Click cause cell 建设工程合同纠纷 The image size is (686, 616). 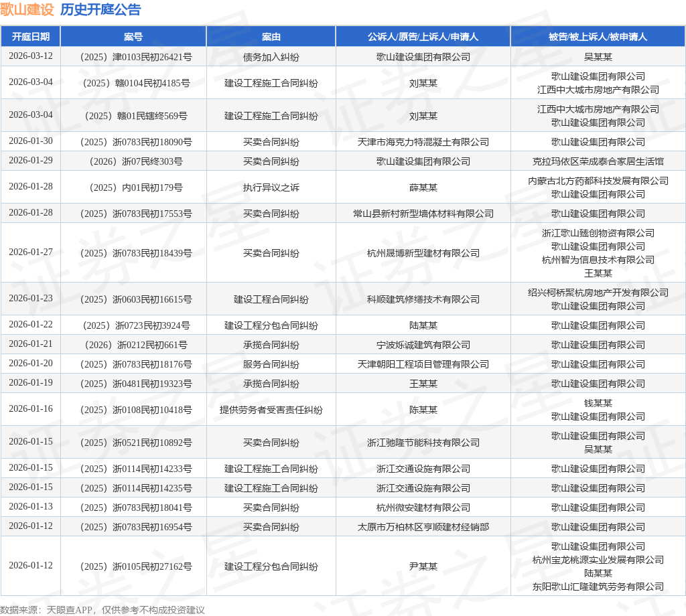click(x=271, y=299)
